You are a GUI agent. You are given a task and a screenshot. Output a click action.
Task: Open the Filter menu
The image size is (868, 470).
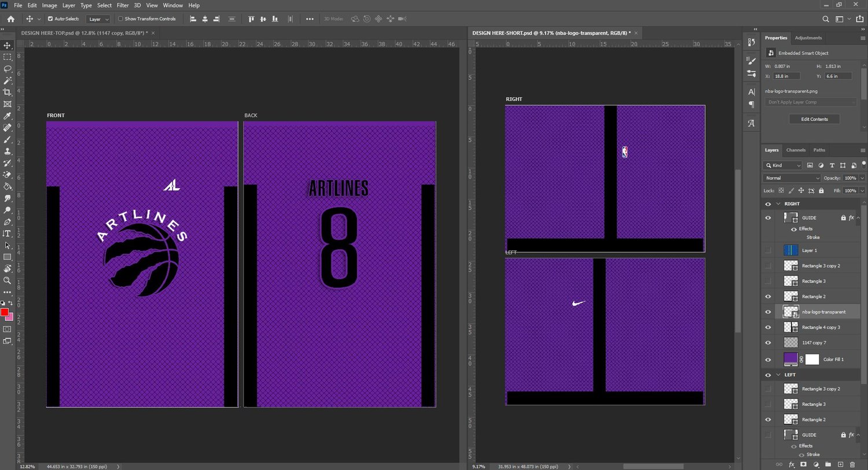pos(123,5)
